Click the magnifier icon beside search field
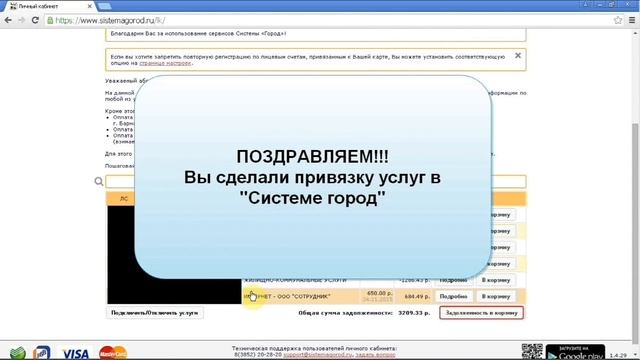The image size is (640, 360). click(99, 181)
